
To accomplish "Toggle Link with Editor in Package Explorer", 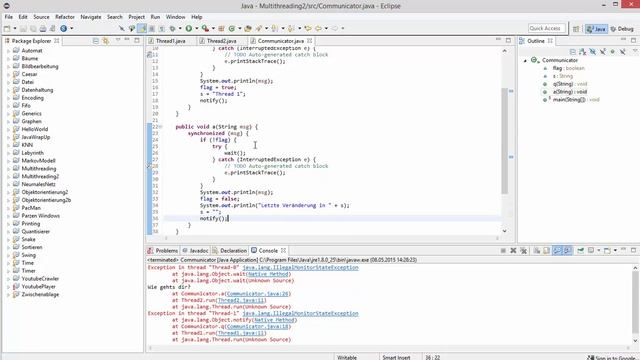I will (105, 41).
